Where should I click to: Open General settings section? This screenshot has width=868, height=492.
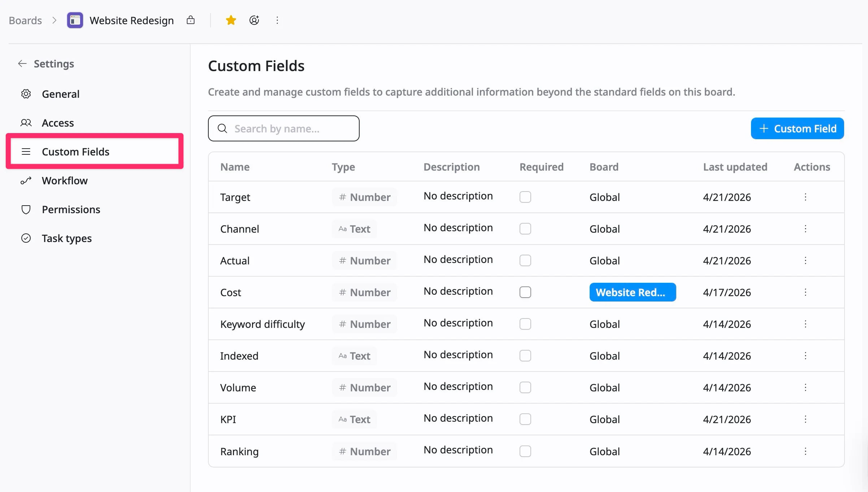95,94
